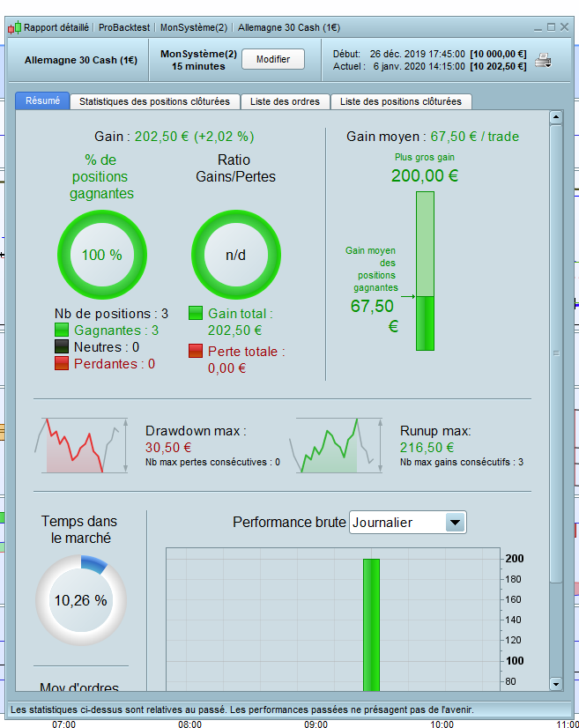Click the 10,26 % time-in-market donut
Viewport: 579px width, 728px height.
point(81,600)
